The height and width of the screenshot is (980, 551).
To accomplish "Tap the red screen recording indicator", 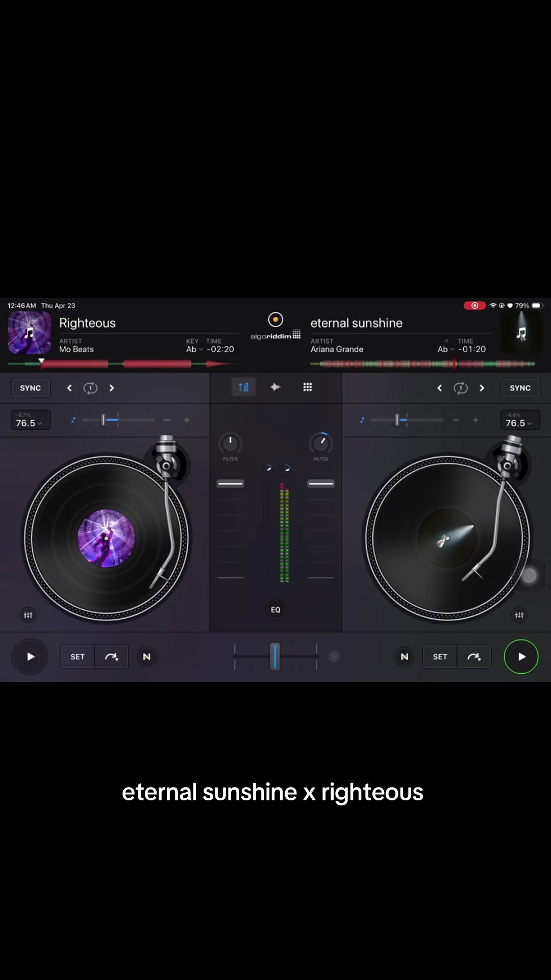I will pyautogui.click(x=474, y=305).
